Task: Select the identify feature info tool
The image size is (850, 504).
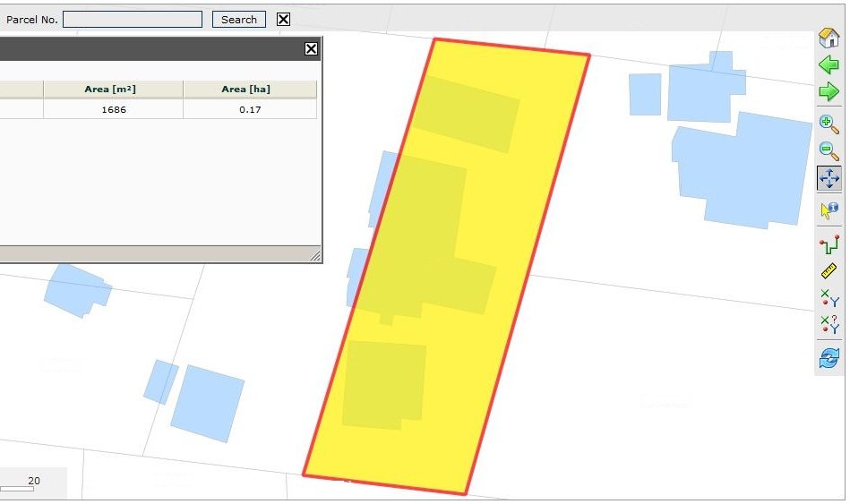Action: point(829,210)
